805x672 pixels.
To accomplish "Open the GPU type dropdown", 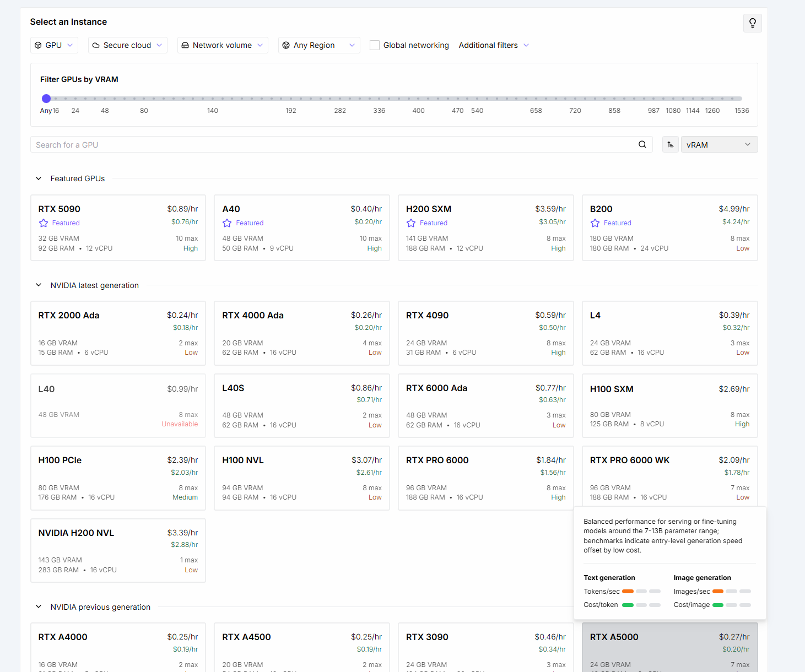I will point(54,45).
